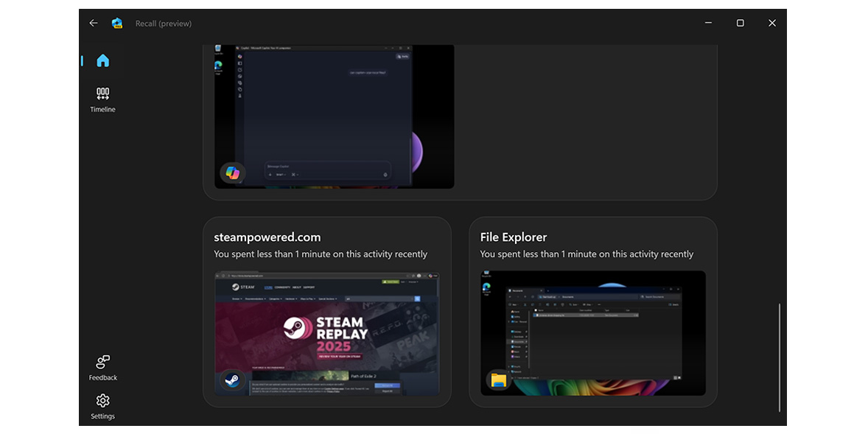Viewport: 868px width, 434px height.
Task: Click the activity duration text under steampowered.com
Action: coord(318,253)
